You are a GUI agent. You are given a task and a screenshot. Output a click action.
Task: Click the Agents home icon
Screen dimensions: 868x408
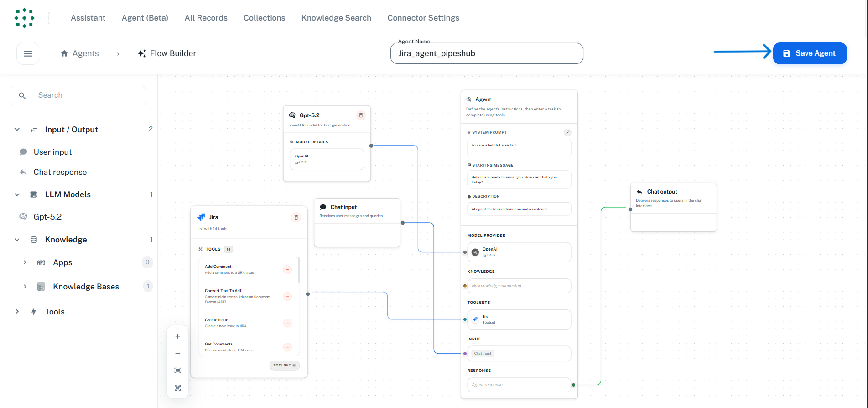pos(64,53)
